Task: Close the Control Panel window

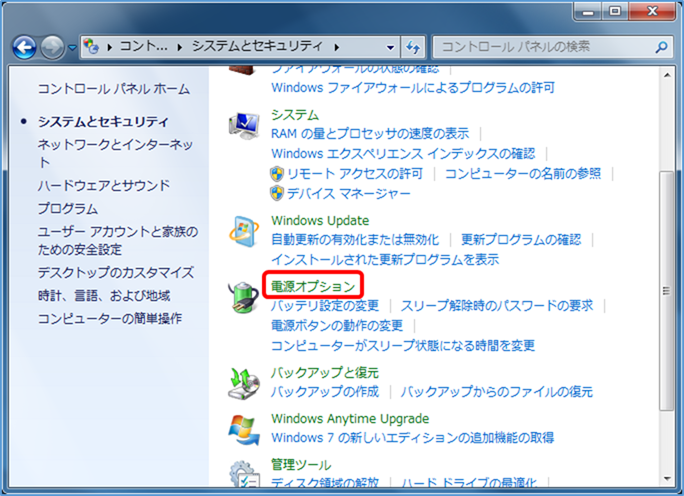Action: coord(652,12)
